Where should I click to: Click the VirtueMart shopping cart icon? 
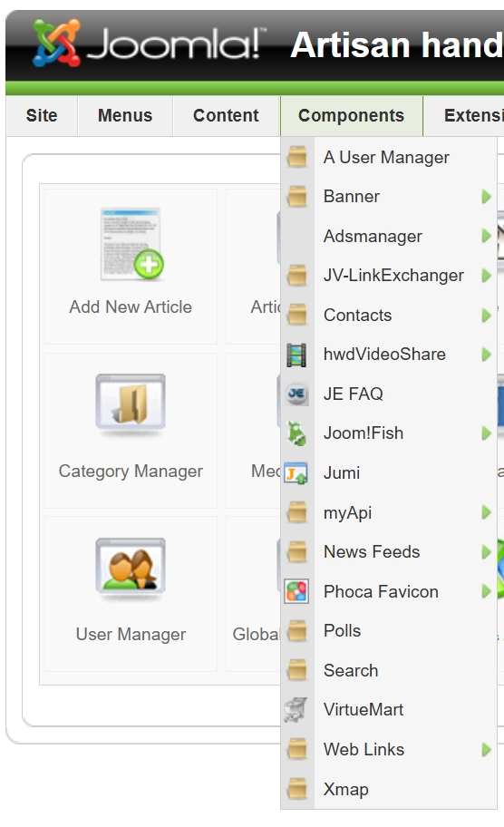tap(296, 710)
